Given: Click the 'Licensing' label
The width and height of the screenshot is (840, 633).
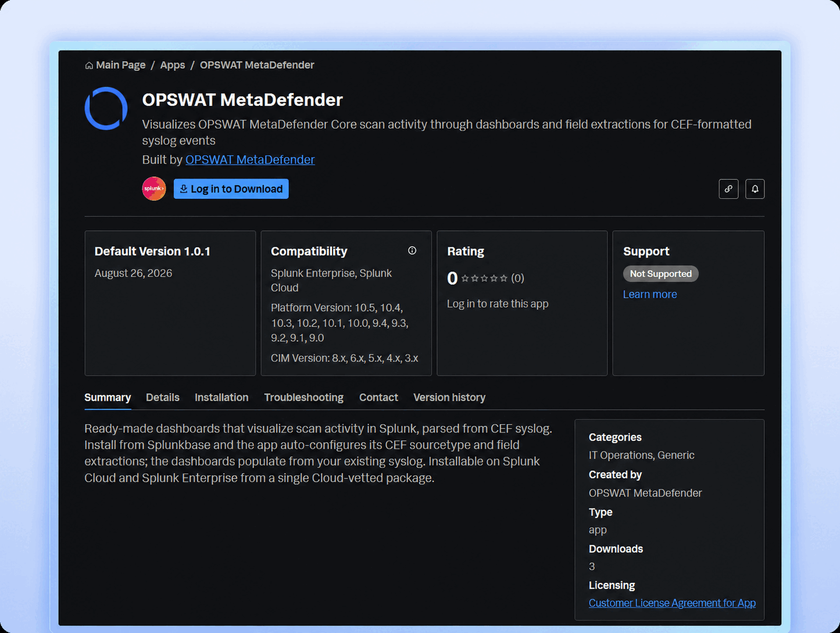Looking at the screenshot, I should point(612,585).
